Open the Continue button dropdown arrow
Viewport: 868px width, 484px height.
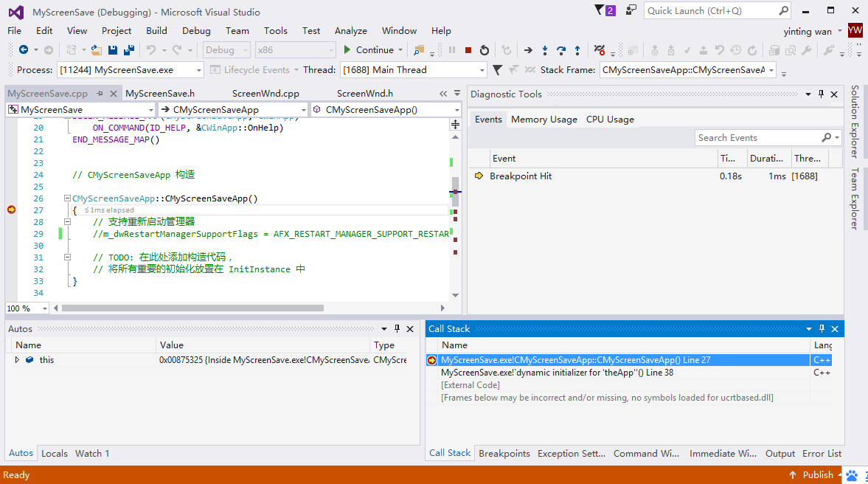click(400, 50)
